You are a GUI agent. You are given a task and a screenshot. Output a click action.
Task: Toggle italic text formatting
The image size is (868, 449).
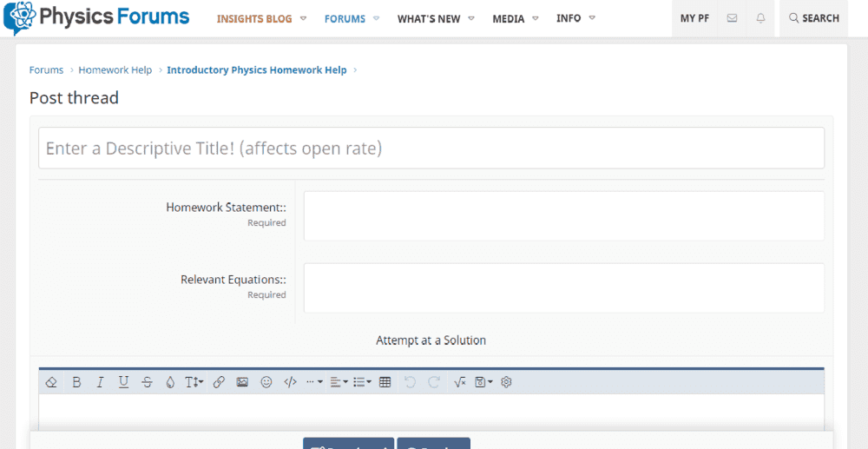coord(100,382)
